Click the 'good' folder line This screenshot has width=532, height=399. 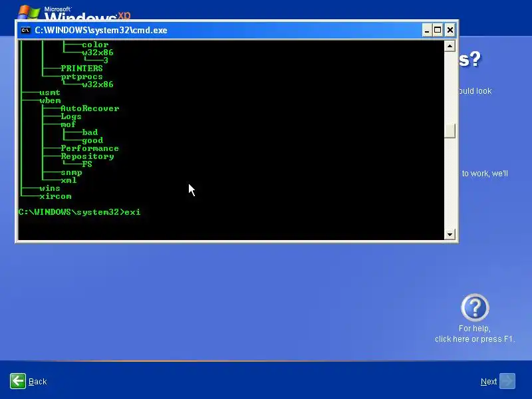[x=92, y=140]
